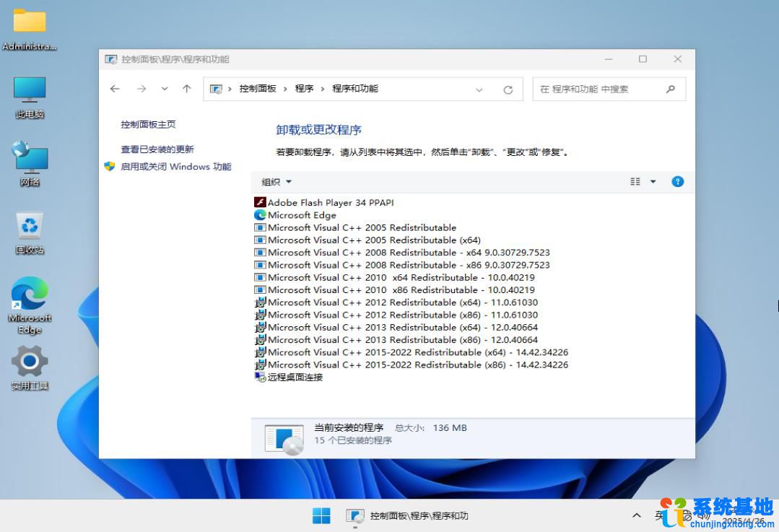The width and height of the screenshot is (779, 532).
Task: Show hidden tray icons chevron
Action: click(637, 515)
